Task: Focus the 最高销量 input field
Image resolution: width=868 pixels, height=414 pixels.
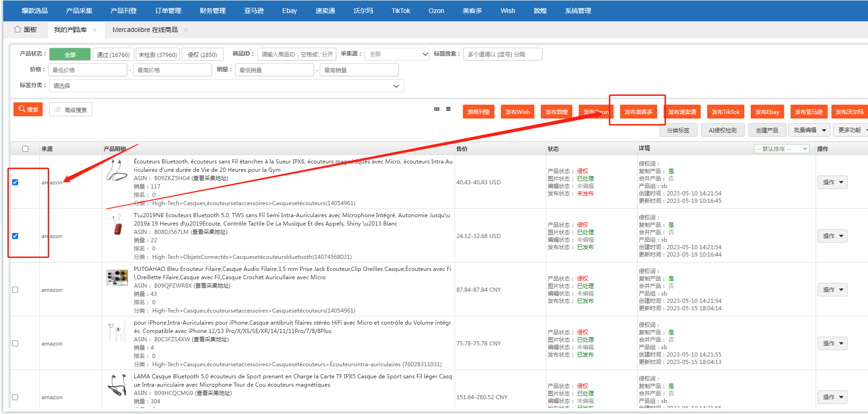Action: [x=359, y=70]
